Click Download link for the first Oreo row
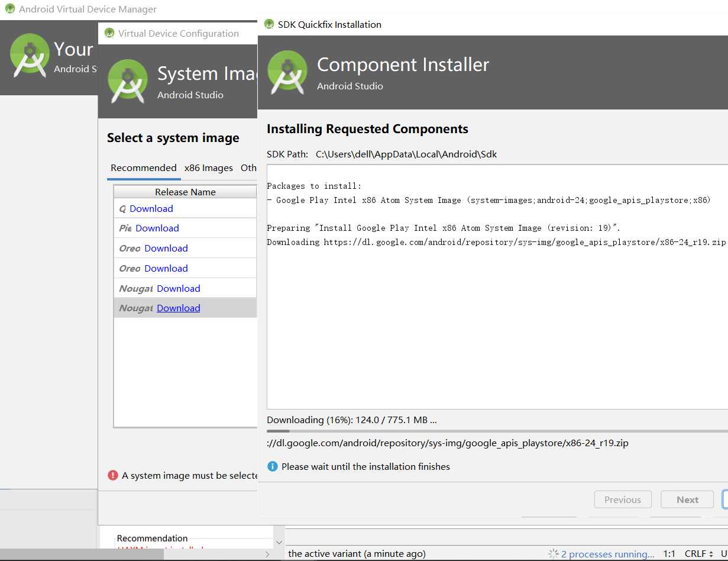This screenshot has width=728, height=561. click(166, 248)
